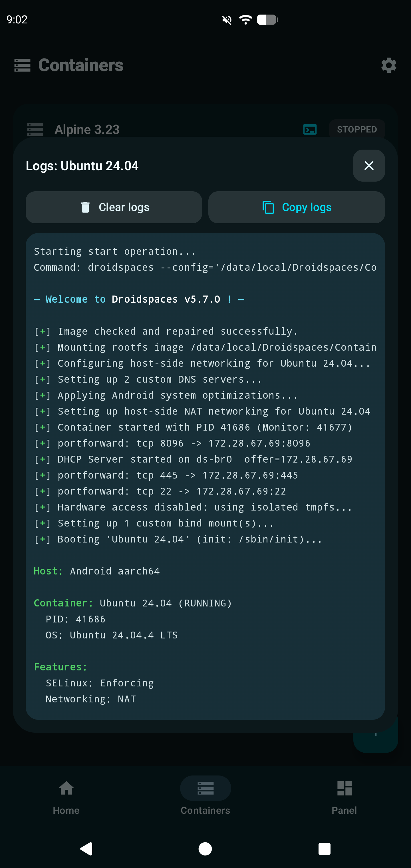Open terminal icon for Alpine 3.23
Image resolution: width=411 pixels, height=868 pixels.
pos(310,129)
